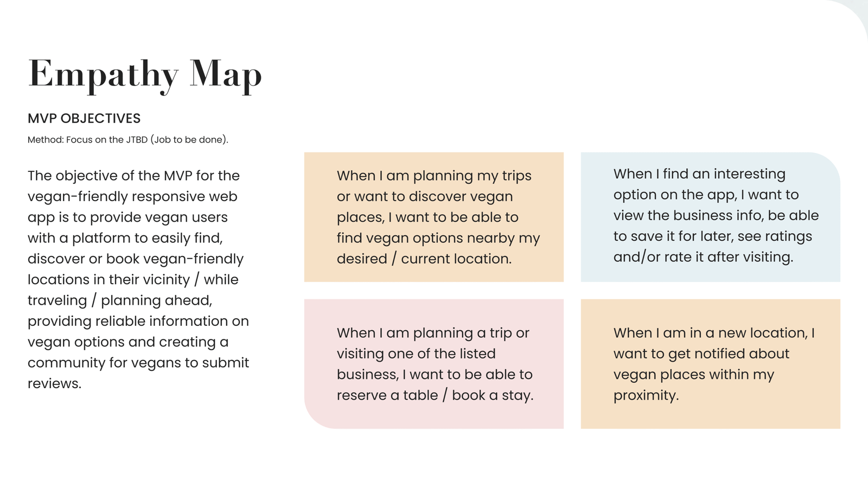Select the "MVP OBJECTIVES" heading
The width and height of the screenshot is (868, 488).
[x=84, y=118]
